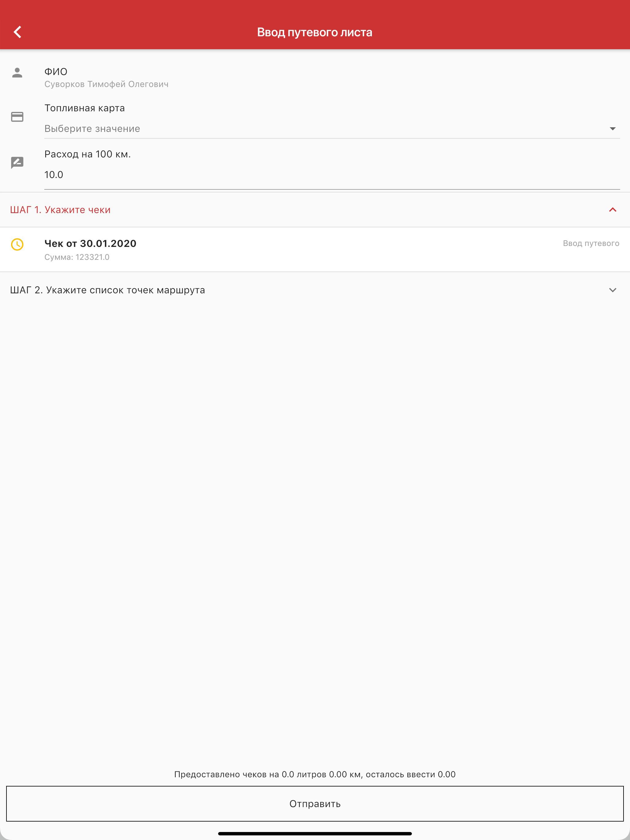Tap the Отправить button
Viewport: 630px width, 840px height.
pyautogui.click(x=315, y=803)
